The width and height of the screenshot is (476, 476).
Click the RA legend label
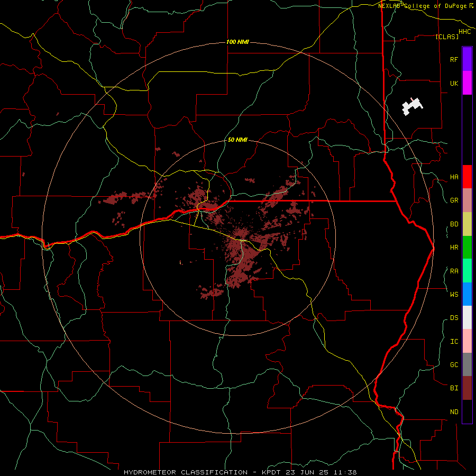(454, 271)
